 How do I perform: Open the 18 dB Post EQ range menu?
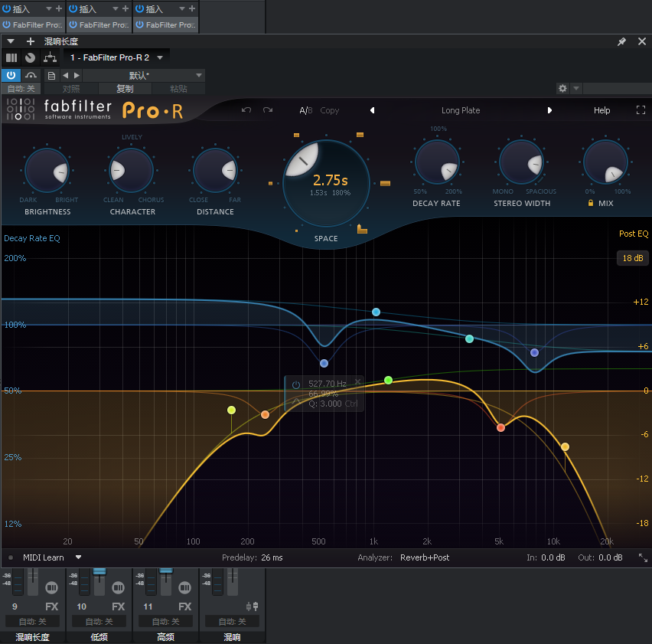(x=632, y=258)
